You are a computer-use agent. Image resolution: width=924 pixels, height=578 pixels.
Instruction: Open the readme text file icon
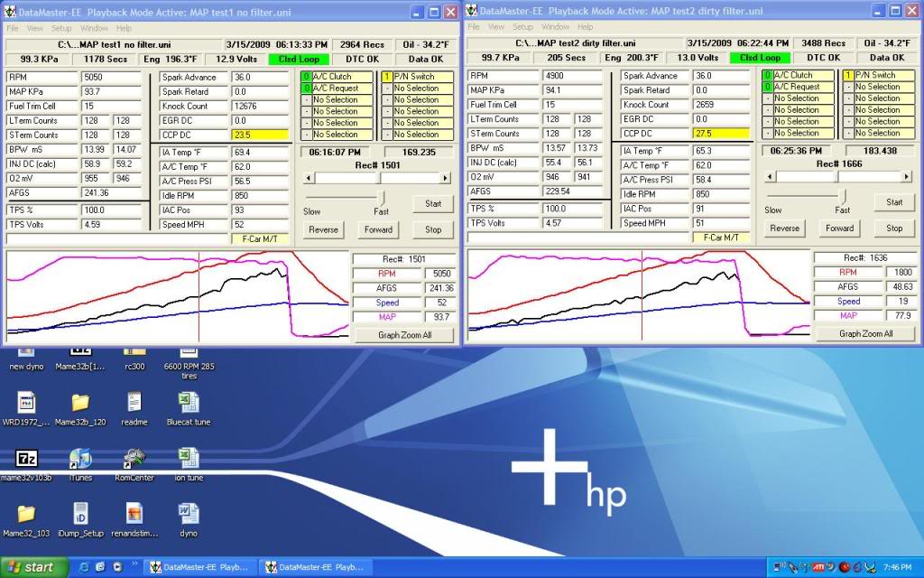coord(134,402)
